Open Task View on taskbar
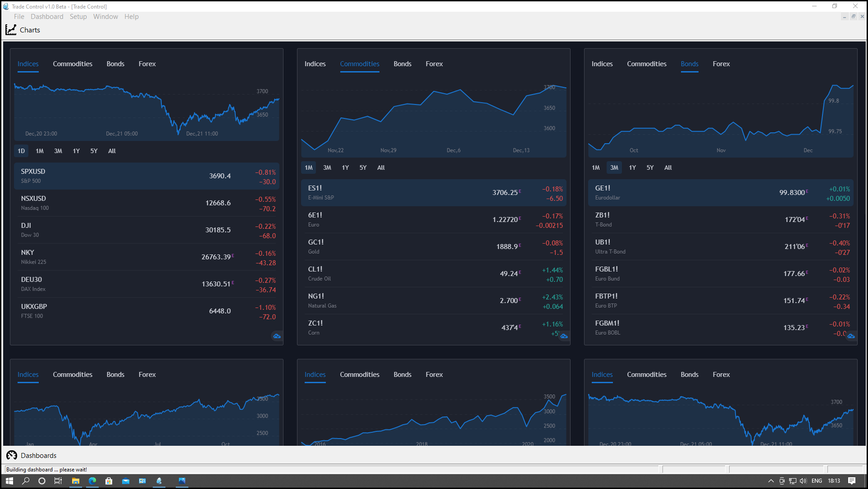Image resolution: width=868 pixels, height=489 pixels. click(x=58, y=481)
